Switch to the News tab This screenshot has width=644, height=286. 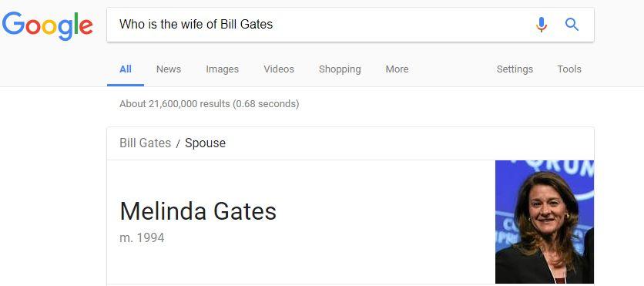[169, 69]
